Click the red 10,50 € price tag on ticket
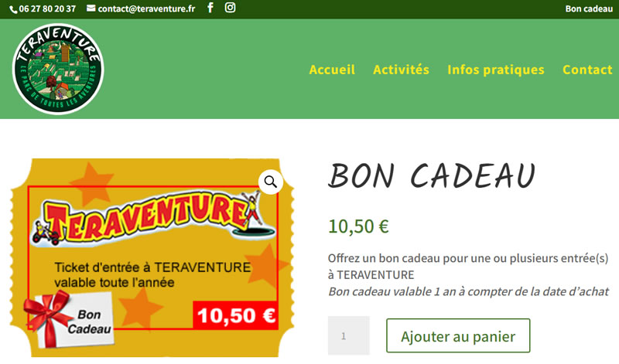Viewport: 619px width, 364px height. click(236, 315)
